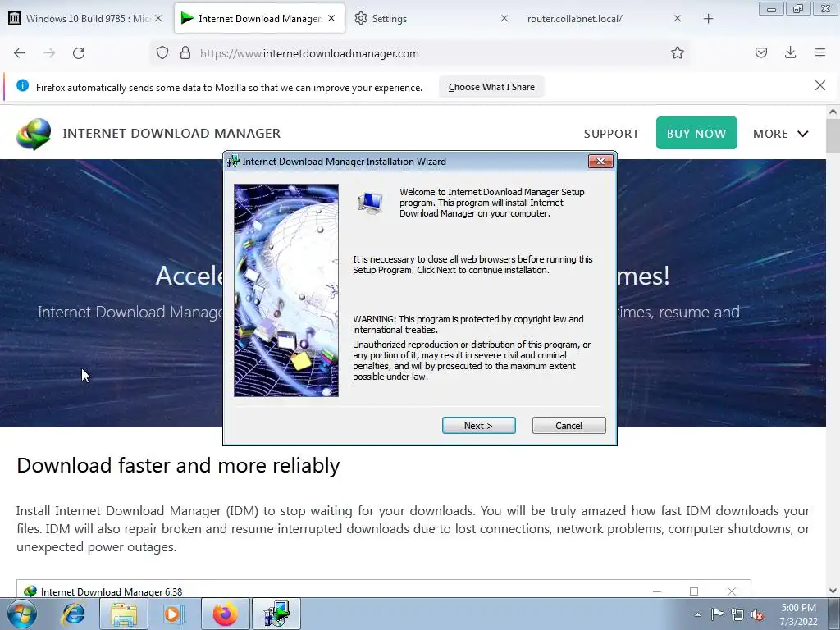
Task: Click the scrollbar up arrow
Action: pyautogui.click(x=833, y=112)
